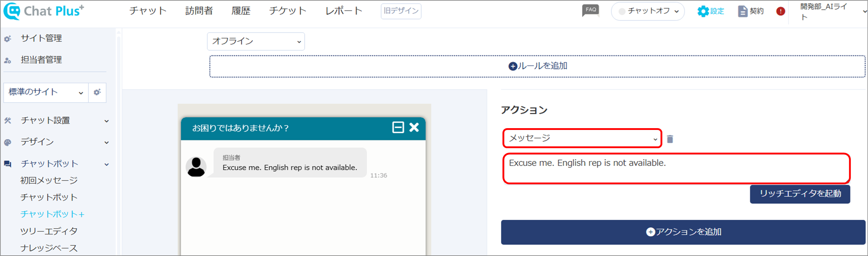Minimize the chat widget preview
This screenshot has height=256, width=868.
(398, 127)
